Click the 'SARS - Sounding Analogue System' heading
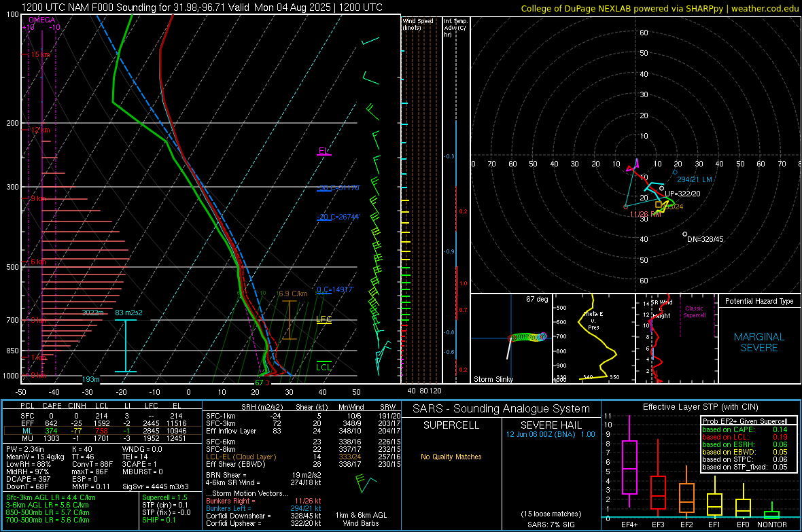Viewport: 802px width, 532px height. coord(501,408)
